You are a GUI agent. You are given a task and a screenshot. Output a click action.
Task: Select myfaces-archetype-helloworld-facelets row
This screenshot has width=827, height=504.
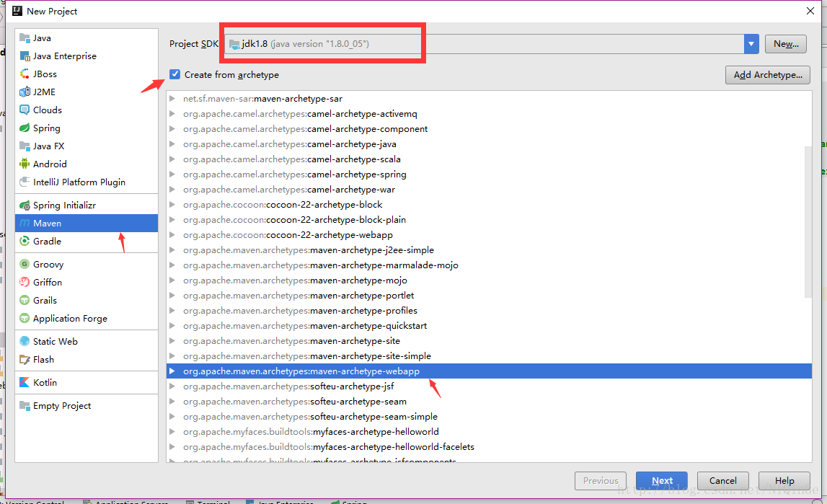click(x=489, y=446)
